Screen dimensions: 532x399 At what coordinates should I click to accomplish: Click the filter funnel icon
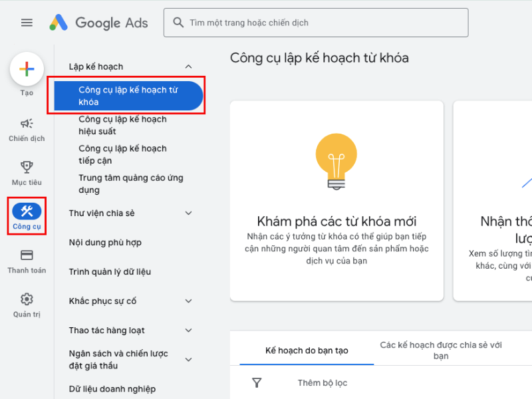tap(257, 383)
